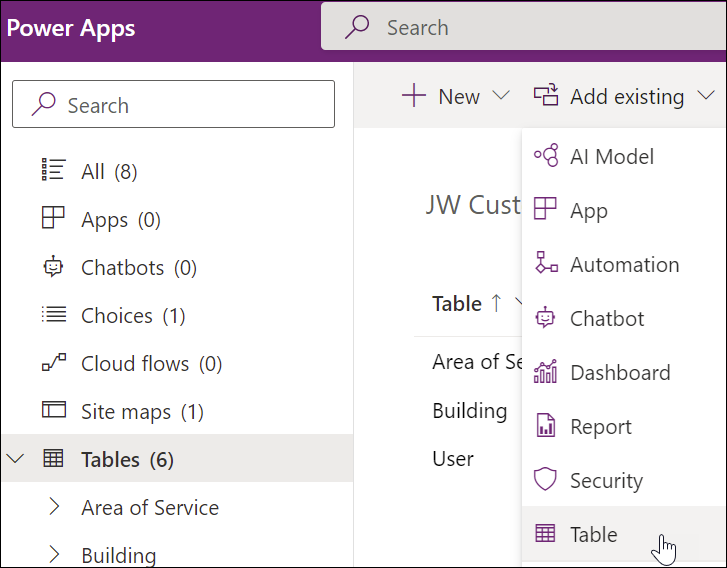Click the Apps grid icon in the sidebar
This screenshot has height=568, width=727.
point(53,217)
